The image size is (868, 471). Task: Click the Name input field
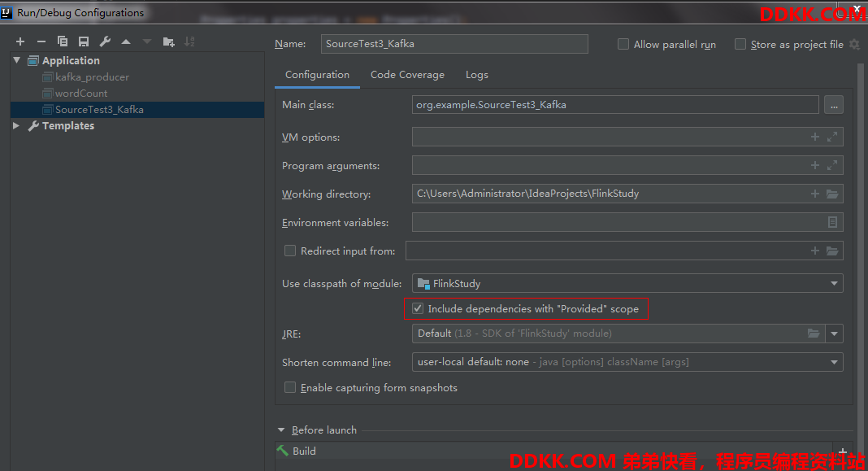(454, 44)
